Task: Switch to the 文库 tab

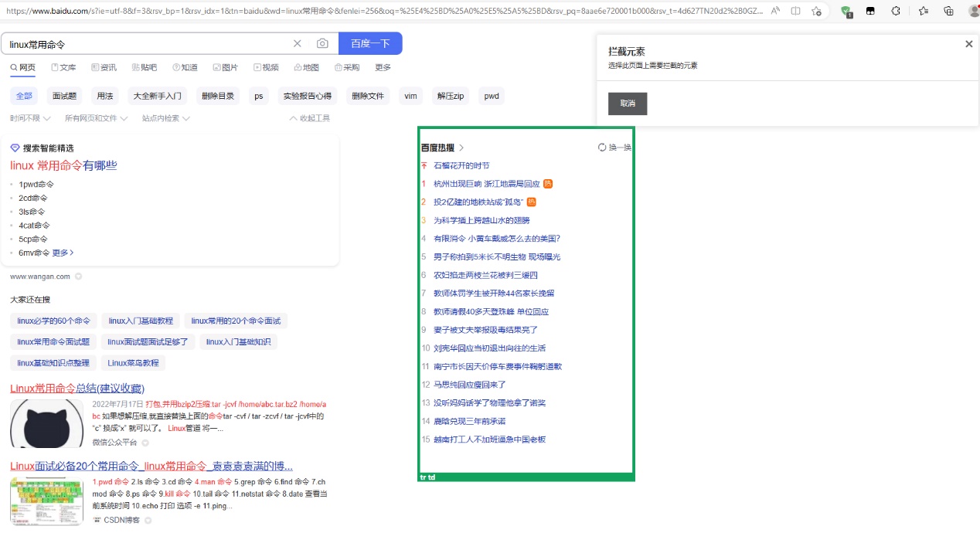Action: coord(63,67)
